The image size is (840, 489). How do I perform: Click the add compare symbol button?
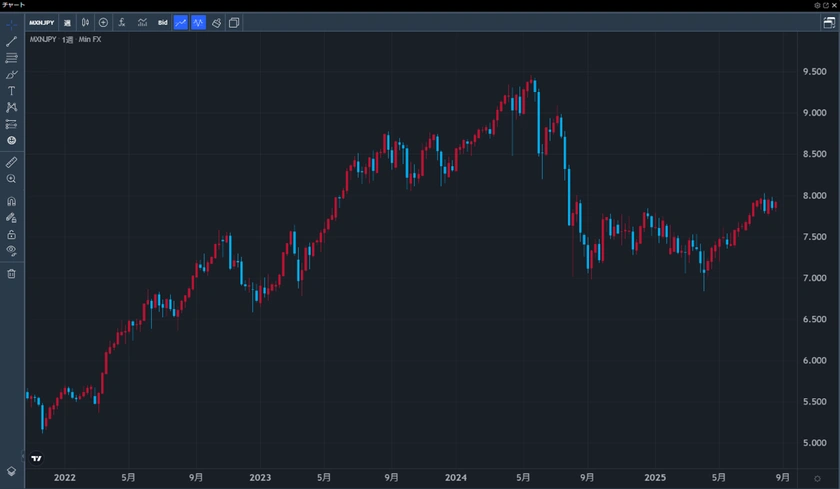103,22
